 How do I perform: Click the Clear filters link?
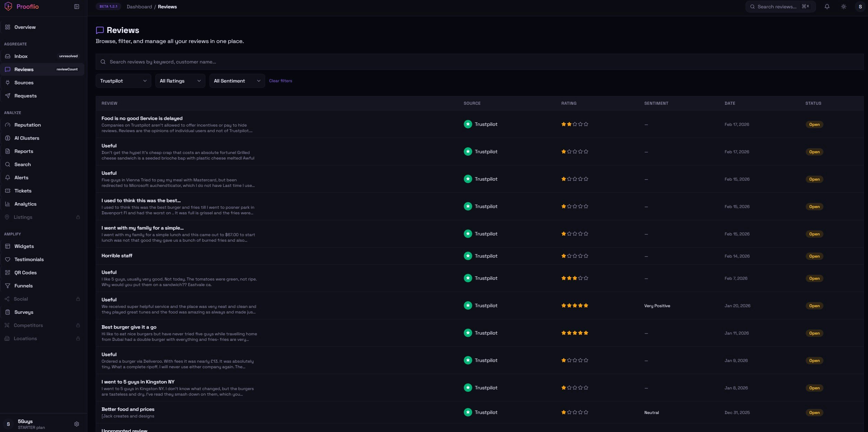coord(280,80)
